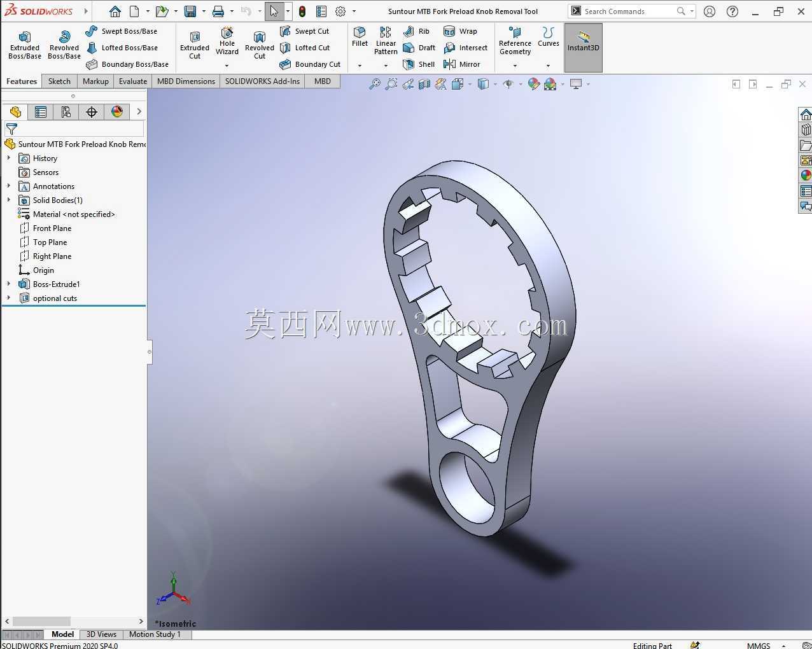Open the 3D Views bottom tab
The height and width of the screenshot is (649, 812).
coord(101,634)
